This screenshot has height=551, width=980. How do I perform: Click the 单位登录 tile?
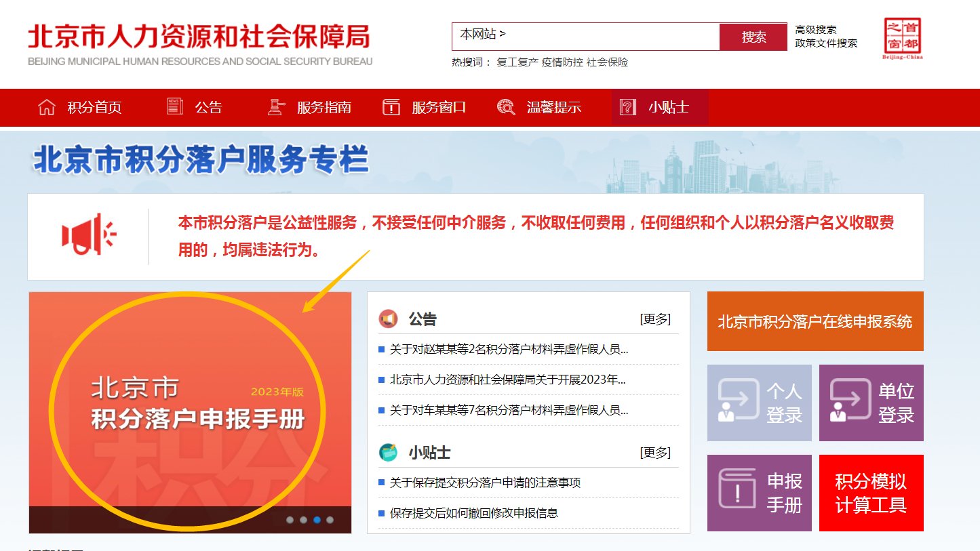[x=871, y=403]
